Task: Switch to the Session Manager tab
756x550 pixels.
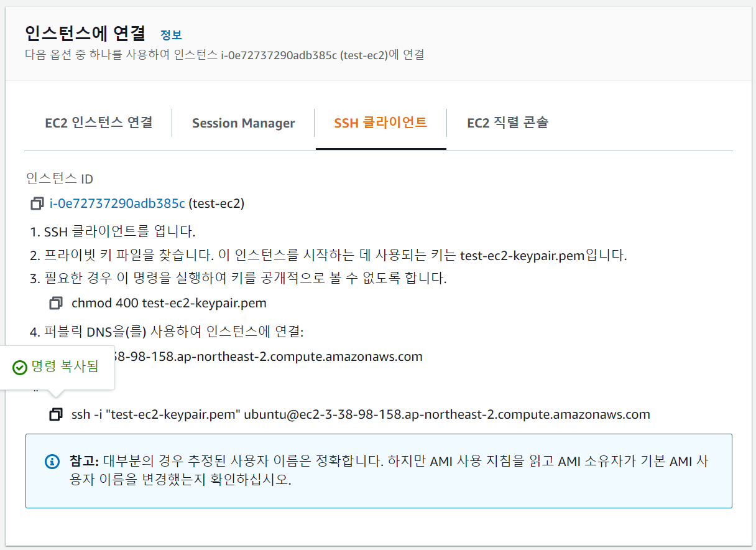Action: [x=244, y=123]
